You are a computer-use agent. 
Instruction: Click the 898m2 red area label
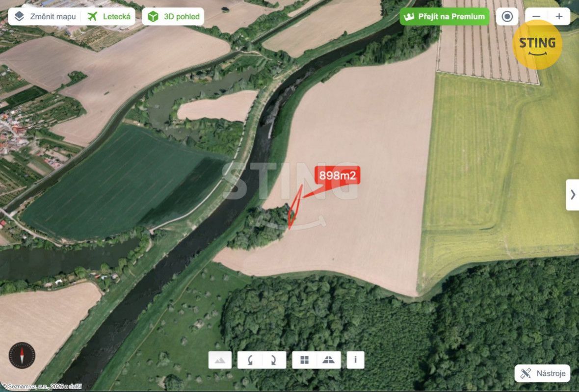point(338,175)
